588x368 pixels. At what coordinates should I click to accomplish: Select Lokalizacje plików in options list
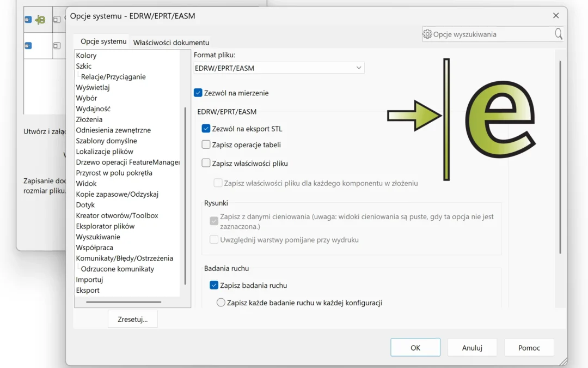[105, 152]
